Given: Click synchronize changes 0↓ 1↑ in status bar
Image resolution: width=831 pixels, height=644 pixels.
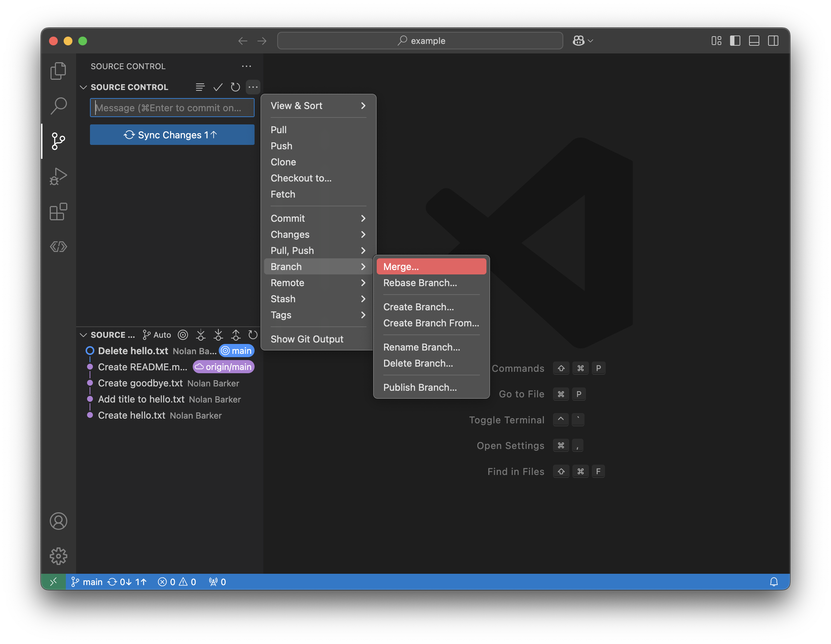Looking at the screenshot, I should 127,581.
